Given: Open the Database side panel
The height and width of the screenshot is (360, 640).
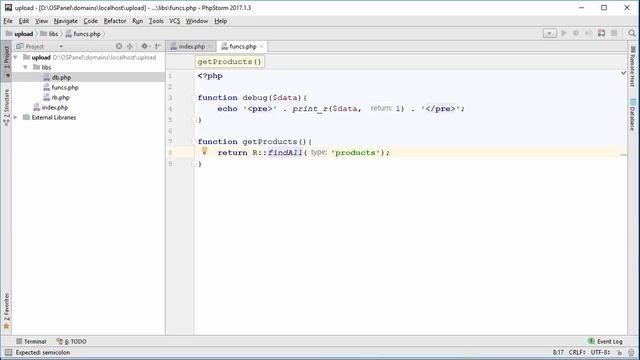Looking at the screenshot, I should (632, 115).
